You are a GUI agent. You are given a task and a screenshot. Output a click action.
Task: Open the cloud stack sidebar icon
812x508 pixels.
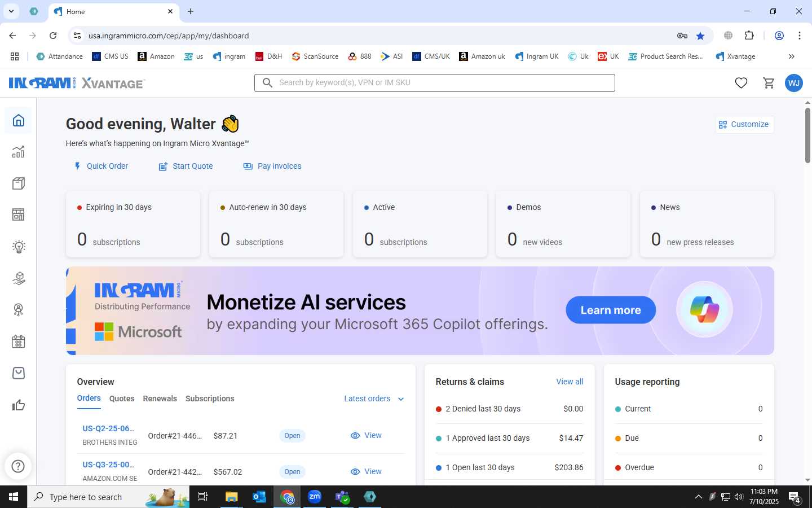19,278
